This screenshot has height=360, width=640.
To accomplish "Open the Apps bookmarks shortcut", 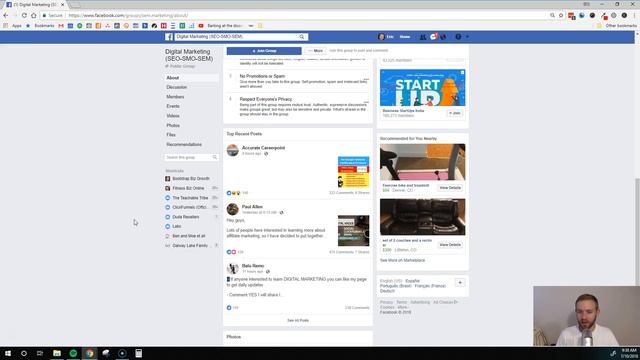I will click(x=12, y=25).
